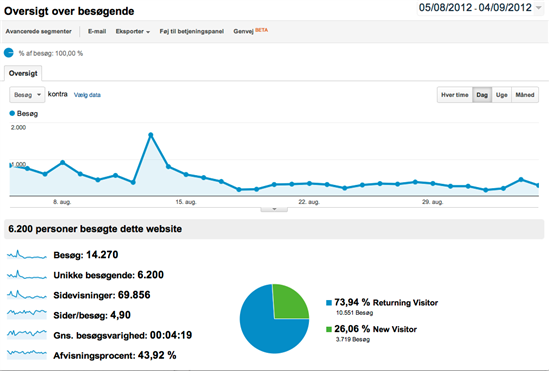
Task: Click the Unikke besøgende sparkline
Action: (x=27, y=275)
